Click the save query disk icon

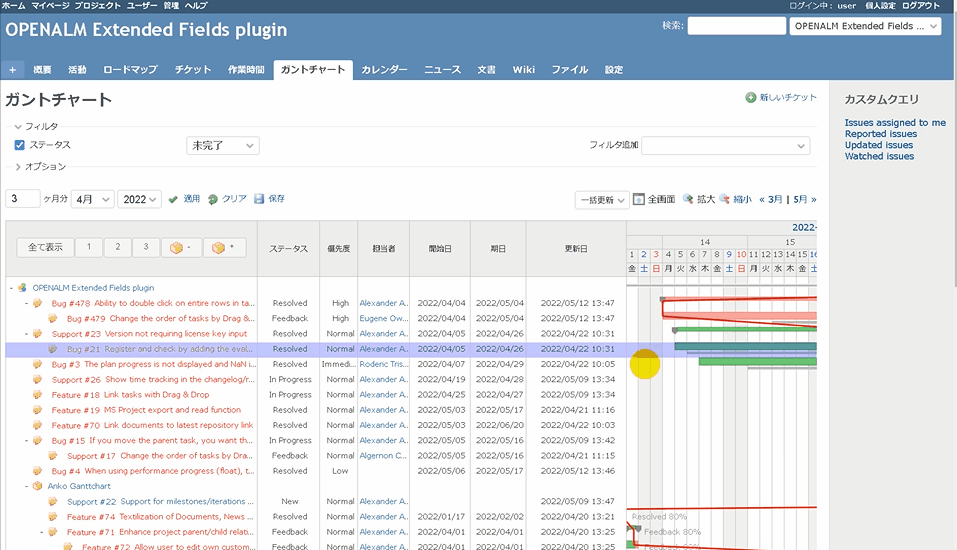pos(259,199)
